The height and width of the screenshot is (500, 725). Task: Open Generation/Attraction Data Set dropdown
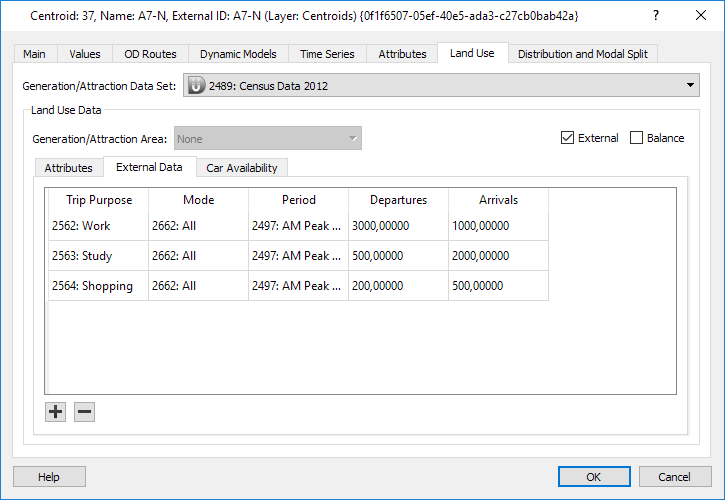point(441,86)
